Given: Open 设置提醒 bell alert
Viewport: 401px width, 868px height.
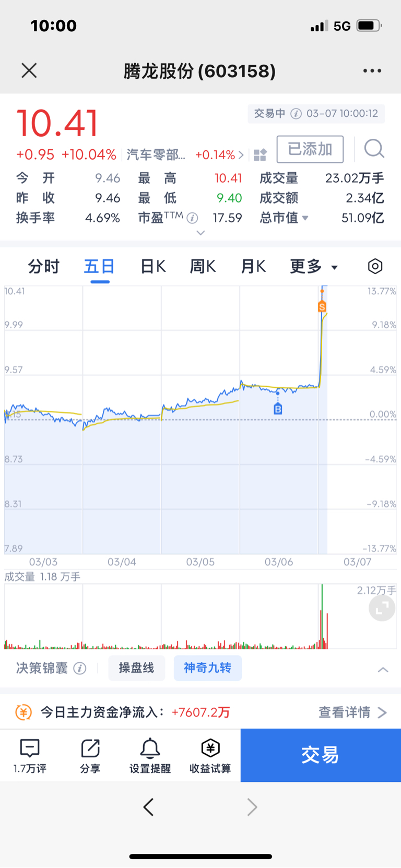Looking at the screenshot, I should click(150, 756).
